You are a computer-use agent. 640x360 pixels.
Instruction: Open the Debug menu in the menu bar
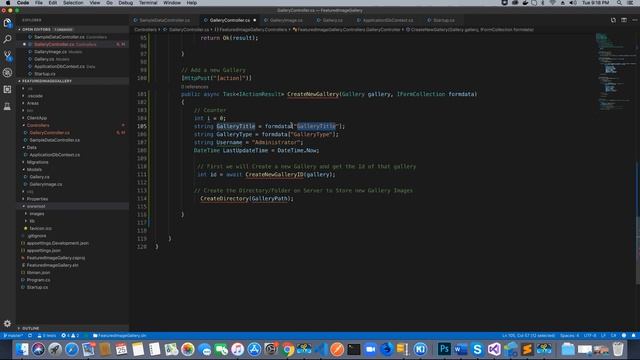click(x=126, y=3)
